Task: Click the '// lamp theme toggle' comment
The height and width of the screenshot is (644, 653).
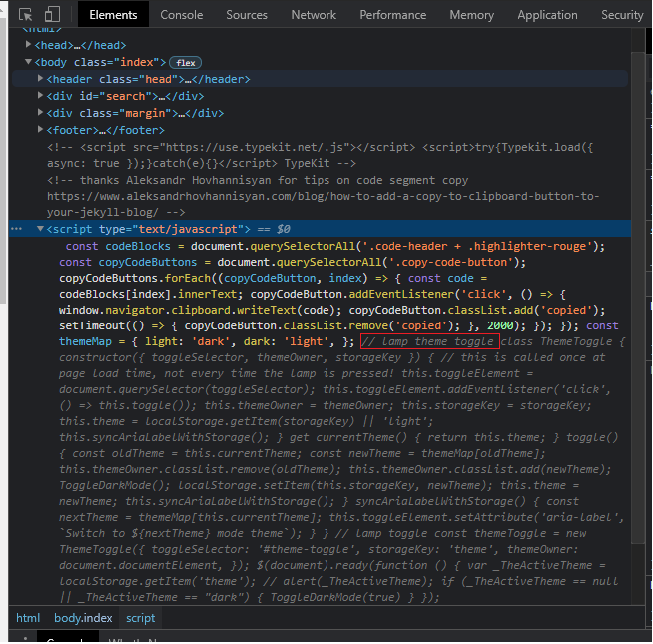Action: (429, 342)
